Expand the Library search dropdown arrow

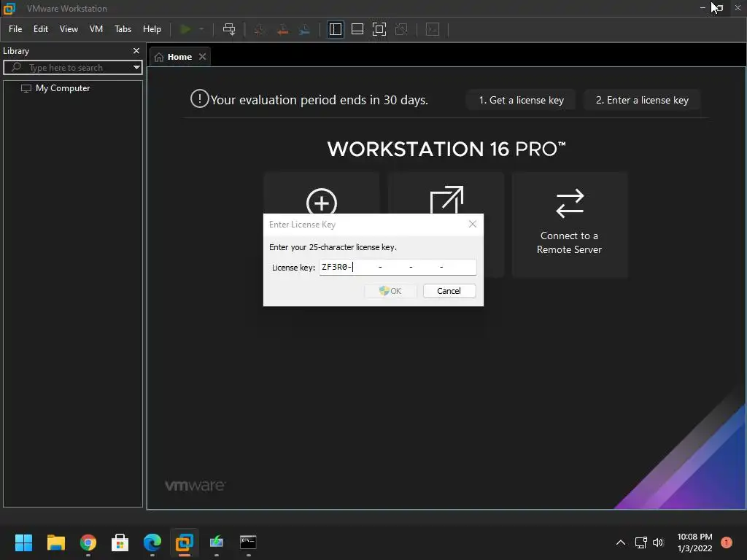136,68
